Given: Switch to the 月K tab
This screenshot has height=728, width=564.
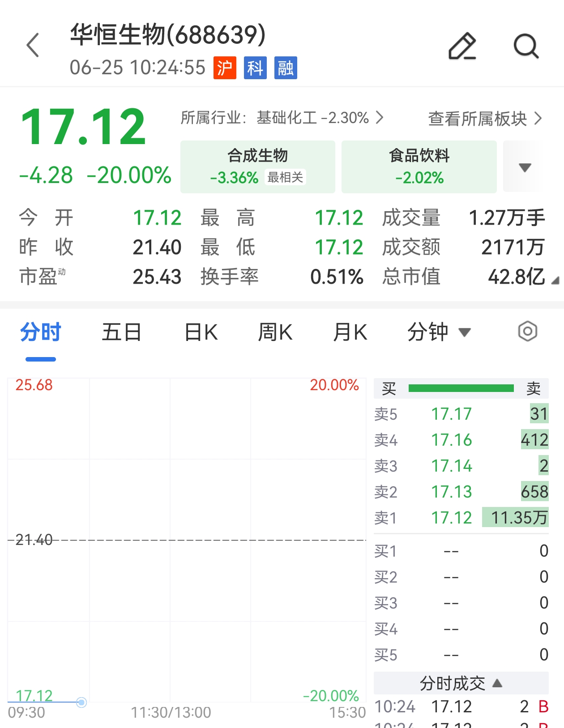Looking at the screenshot, I should coord(350,332).
